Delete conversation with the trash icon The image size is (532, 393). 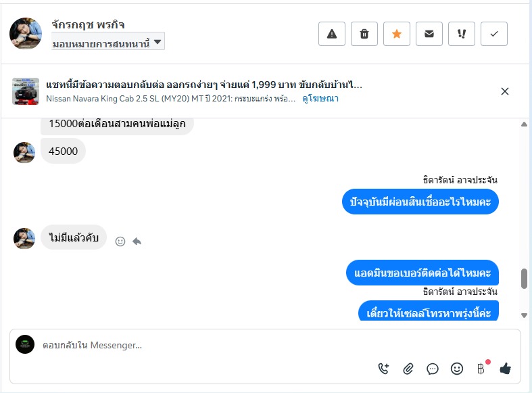click(364, 34)
